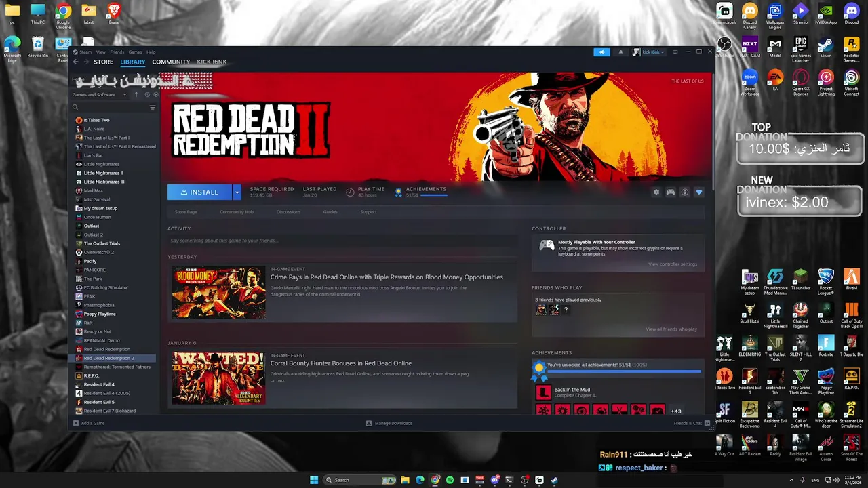The height and width of the screenshot is (488, 868).
Task: Open the View menu
Action: point(101,52)
